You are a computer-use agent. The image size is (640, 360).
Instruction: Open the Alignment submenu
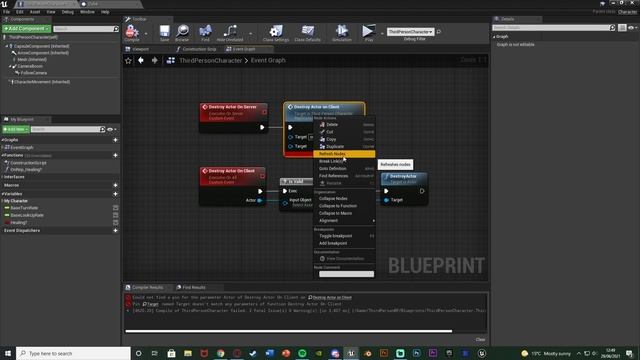344,220
